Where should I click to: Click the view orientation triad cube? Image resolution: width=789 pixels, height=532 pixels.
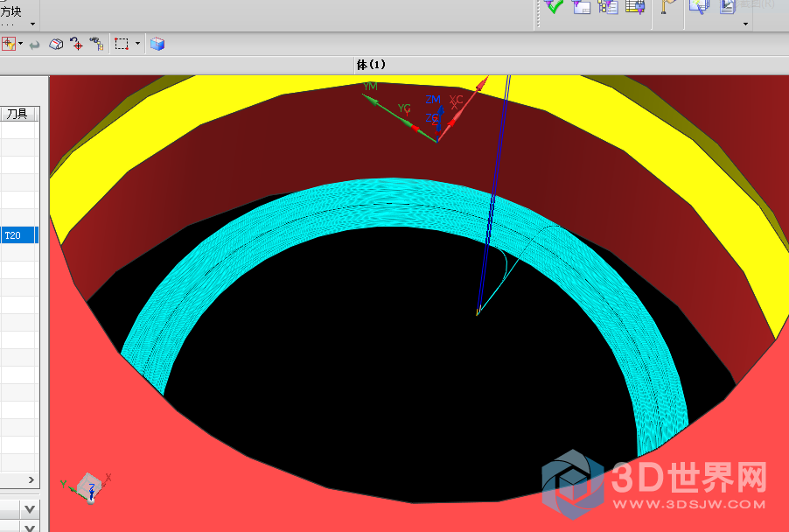(x=88, y=486)
